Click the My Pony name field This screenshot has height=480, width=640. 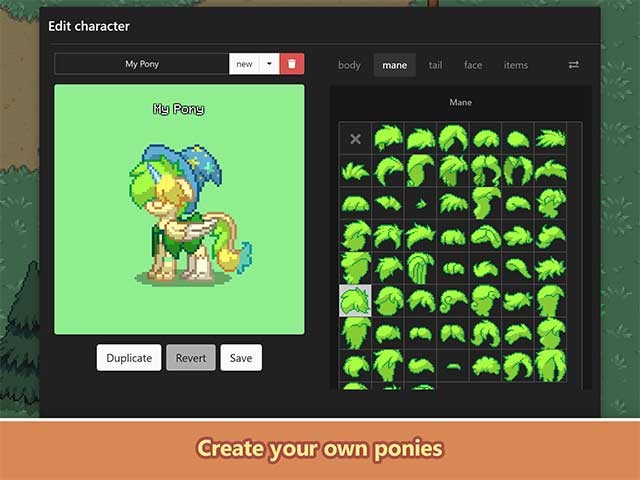pos(142,64)
